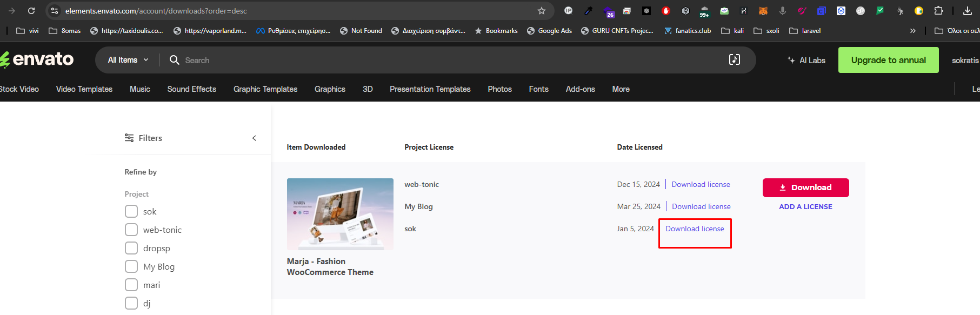Open the browser Extensions puzzle icon
Image resolution: width=980 pixels, height=315 pixels.
(939, 11)
